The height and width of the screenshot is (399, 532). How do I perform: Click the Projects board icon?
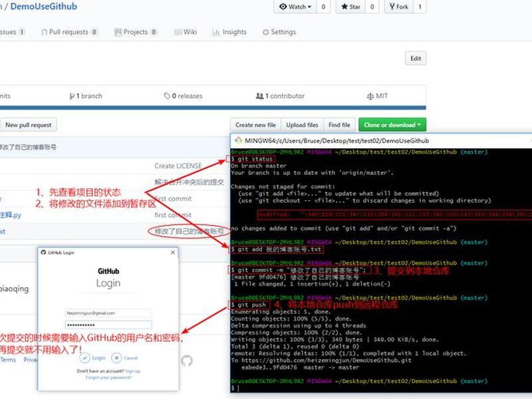click(x=118, y=32)
